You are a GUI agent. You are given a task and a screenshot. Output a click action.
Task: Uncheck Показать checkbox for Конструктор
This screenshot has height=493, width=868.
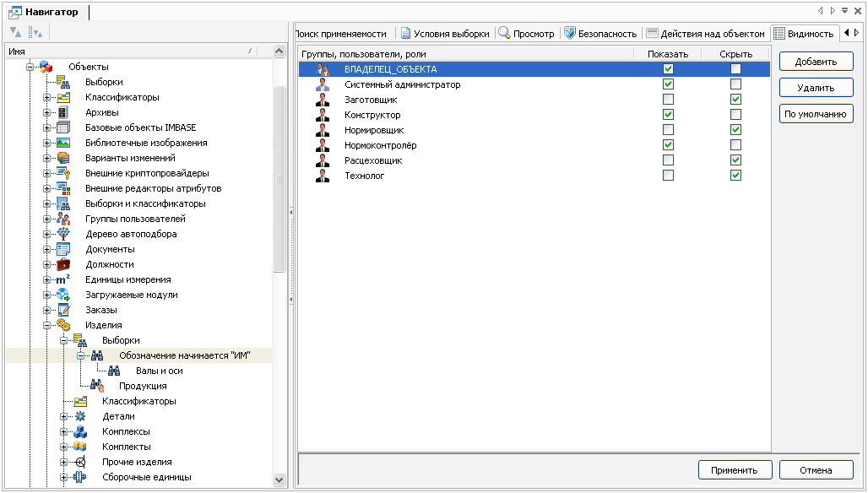click(669, 115)
